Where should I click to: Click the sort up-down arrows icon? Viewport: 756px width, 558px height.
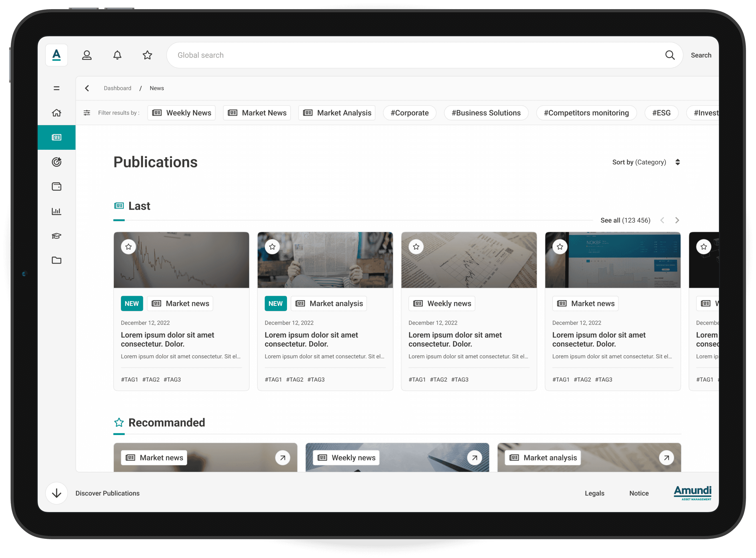(x=677, y=162)
